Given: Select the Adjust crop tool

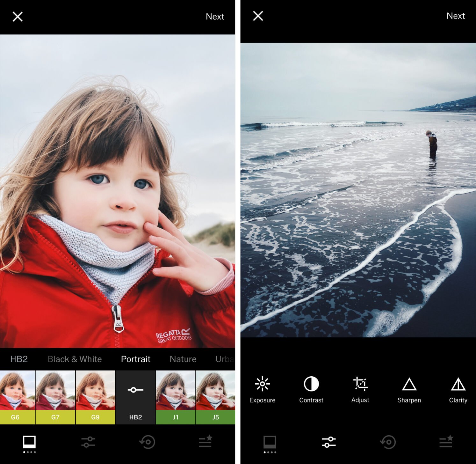Looking at the screenshot, I should [x=360, y=389].
